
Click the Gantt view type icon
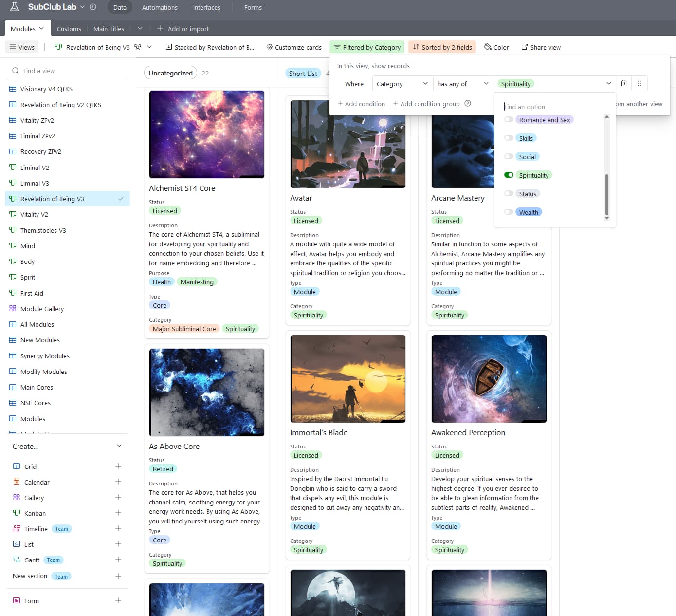pos(17,560)
